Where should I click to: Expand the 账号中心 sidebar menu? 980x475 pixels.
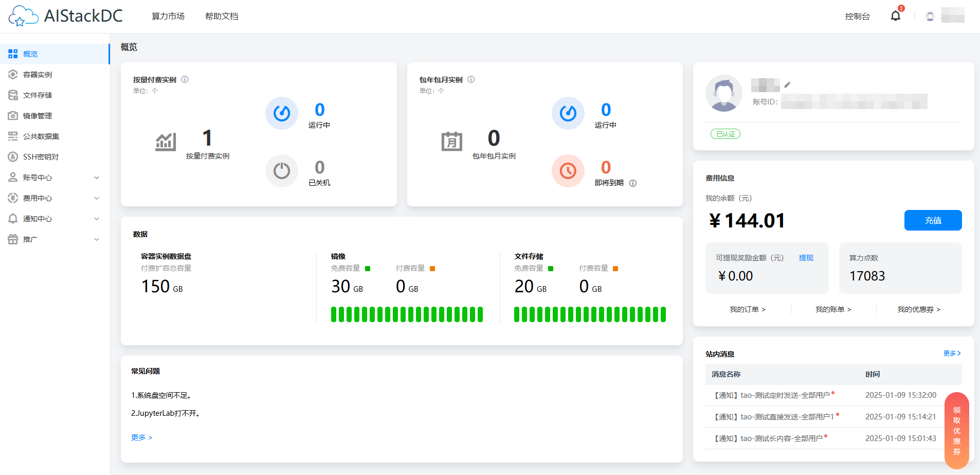pyautogui.click(x=55, y=178)
